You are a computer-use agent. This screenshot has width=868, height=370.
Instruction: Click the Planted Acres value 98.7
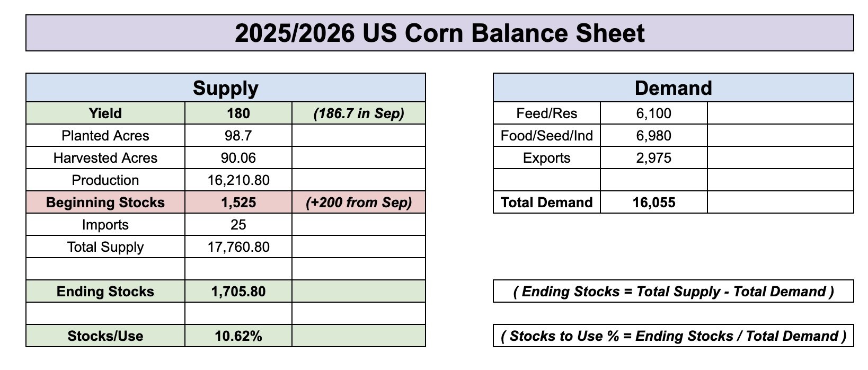tap(238, 136)
